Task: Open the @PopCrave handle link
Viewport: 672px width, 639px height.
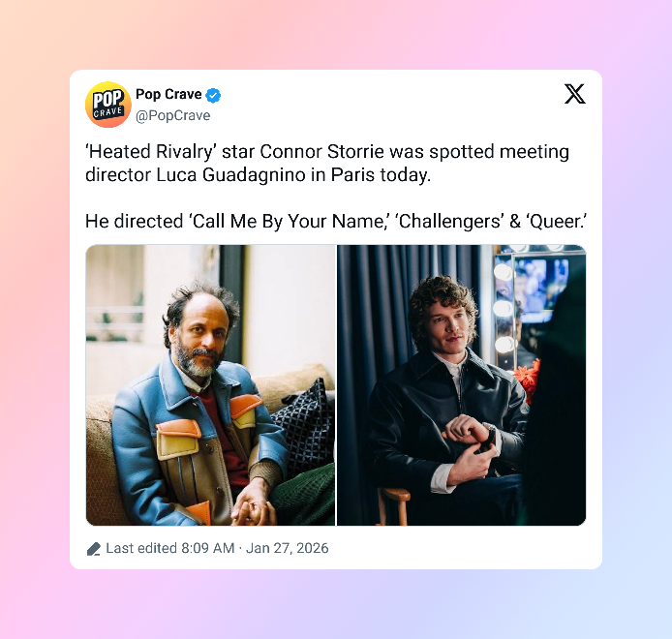Action: tap(172, 116)
